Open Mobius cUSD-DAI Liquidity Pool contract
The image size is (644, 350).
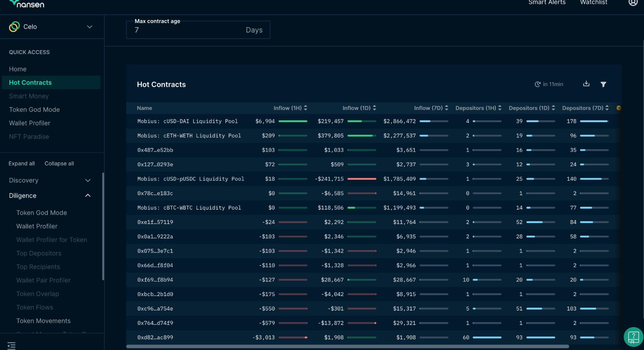[x=187, y=121]
